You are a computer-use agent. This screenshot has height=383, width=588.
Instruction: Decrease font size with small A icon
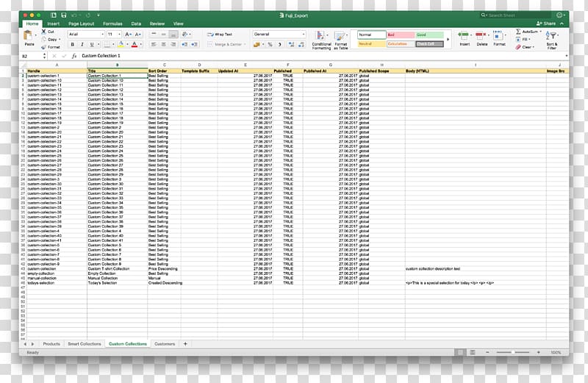coord(137,34)
